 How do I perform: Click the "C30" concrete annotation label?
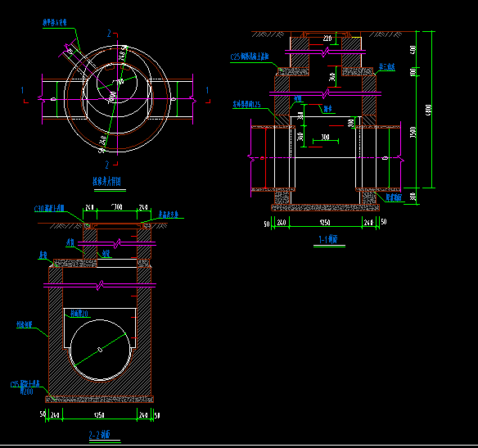point(49,208)
